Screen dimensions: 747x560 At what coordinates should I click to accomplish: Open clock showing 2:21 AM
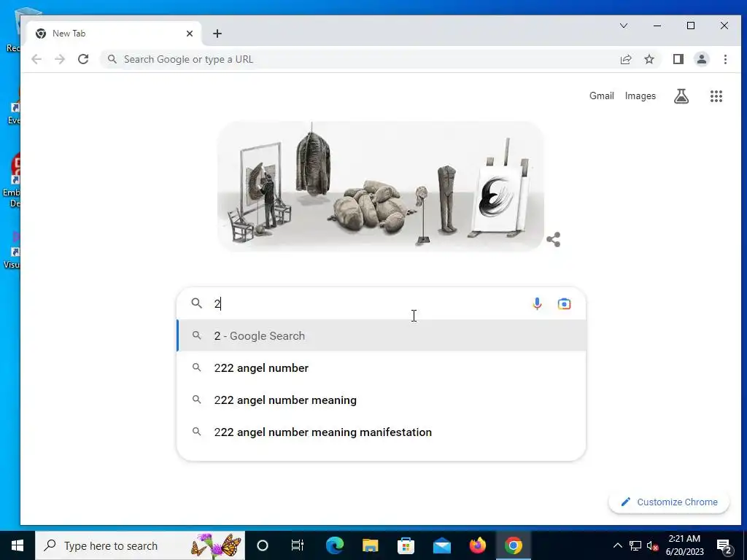pyautogui.click(x=684, y=545)
